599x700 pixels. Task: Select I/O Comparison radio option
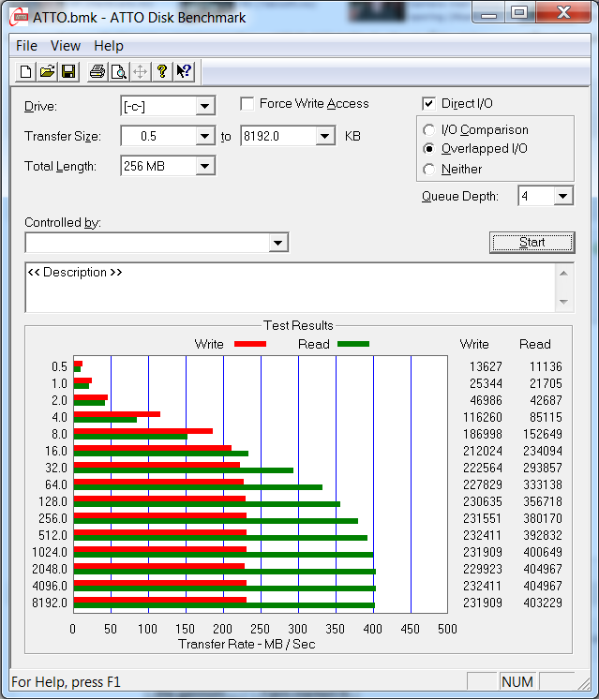point(428,129)
